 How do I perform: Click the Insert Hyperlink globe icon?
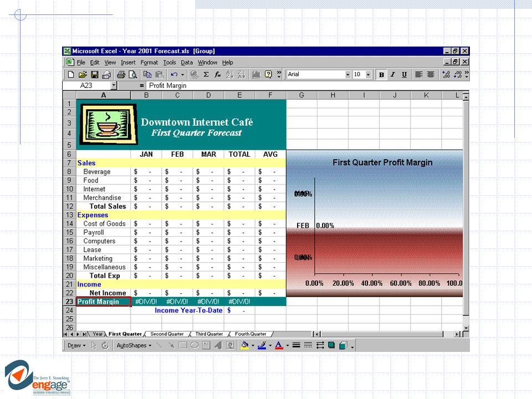(195, 74)
